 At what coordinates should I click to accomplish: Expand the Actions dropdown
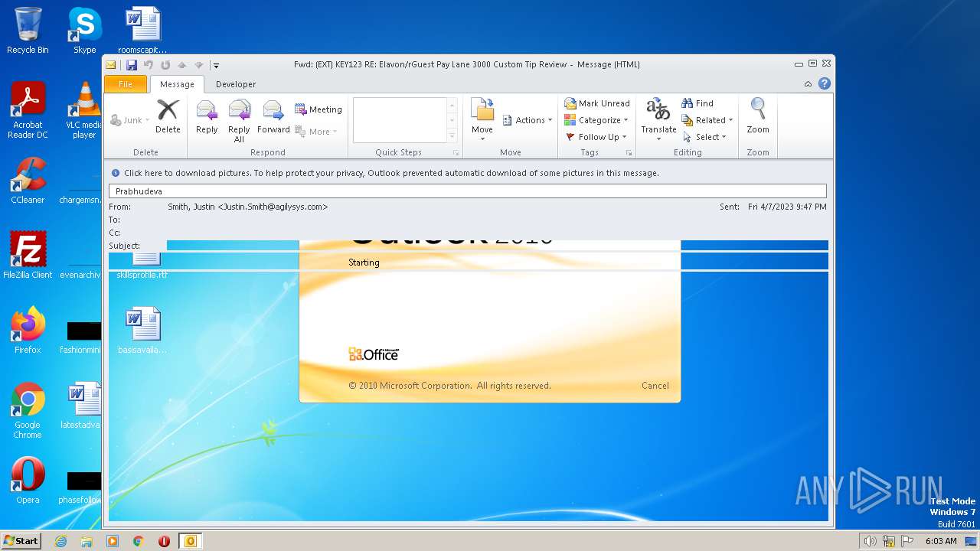528,120
